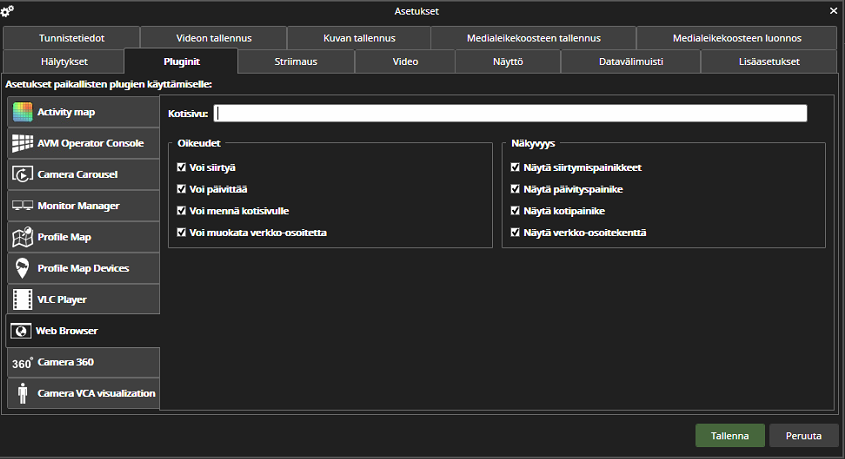845x459 pixels.
Task: Select the Camera VCA visualization label
Action: click(96, 393)
